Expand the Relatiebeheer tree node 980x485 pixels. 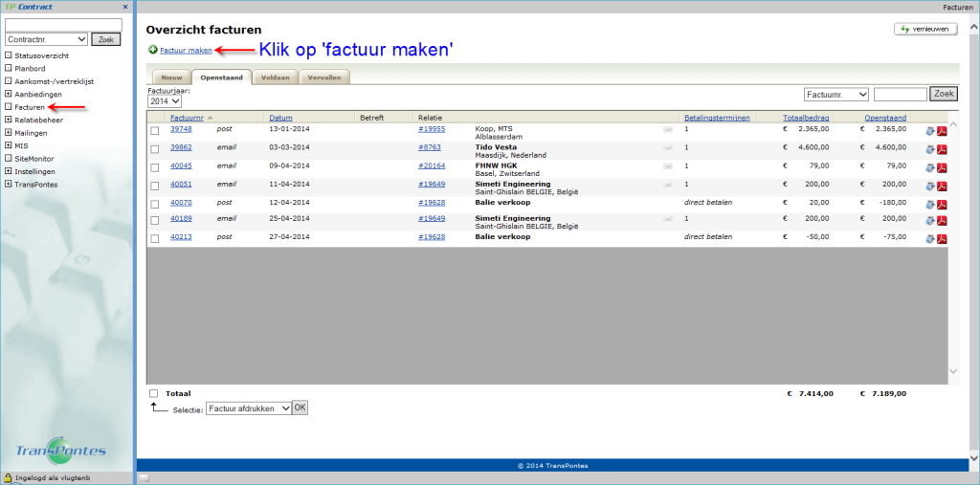point(9,121)
